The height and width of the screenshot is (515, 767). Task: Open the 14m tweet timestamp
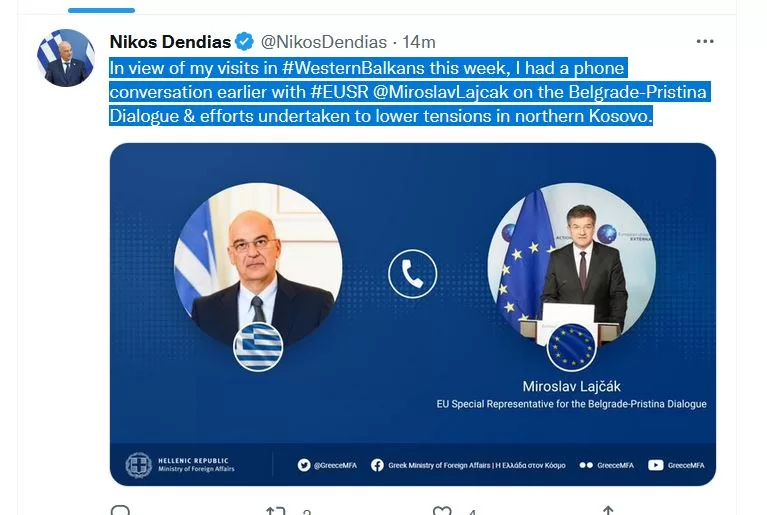[419, 42]
